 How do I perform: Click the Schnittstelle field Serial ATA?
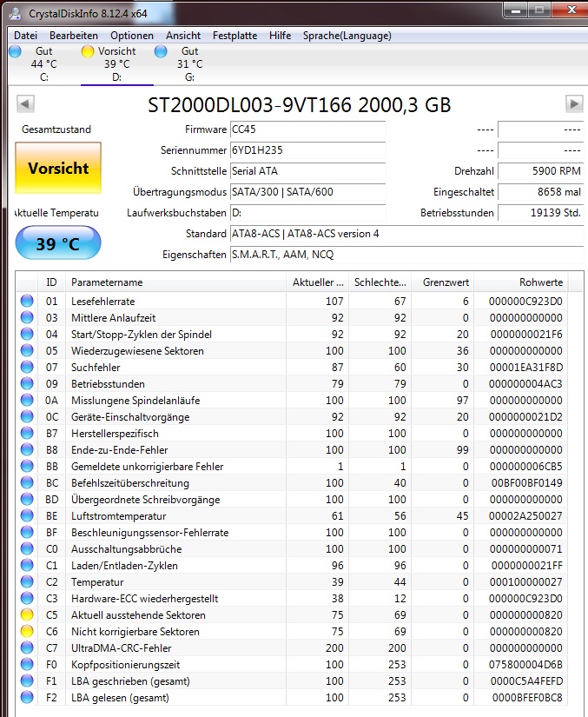pos(308,171)
